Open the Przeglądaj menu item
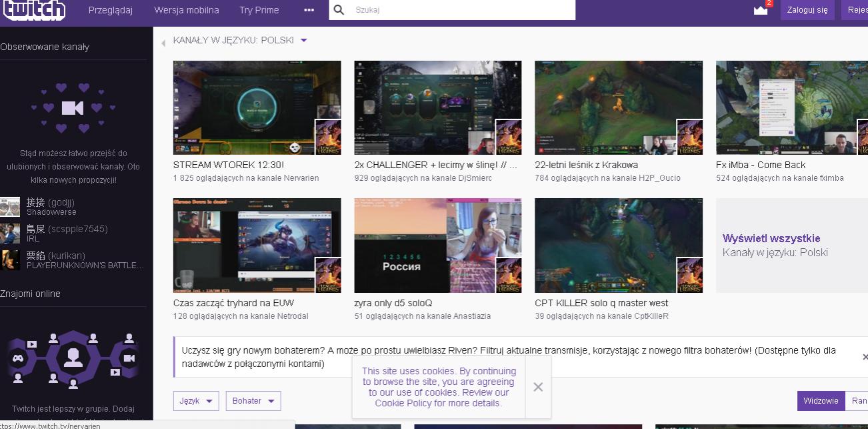Viewport: 868px width, 429px height. click(111, 10)
